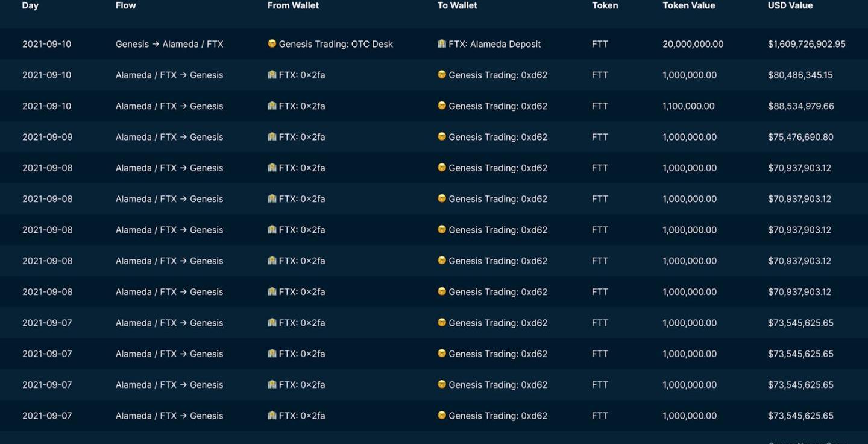Open Genesis Trading: 0xd62 in $75,476,690.80 row
This screenshot has width=868, height=444.
pyautogui.click(x=498, y=137)
